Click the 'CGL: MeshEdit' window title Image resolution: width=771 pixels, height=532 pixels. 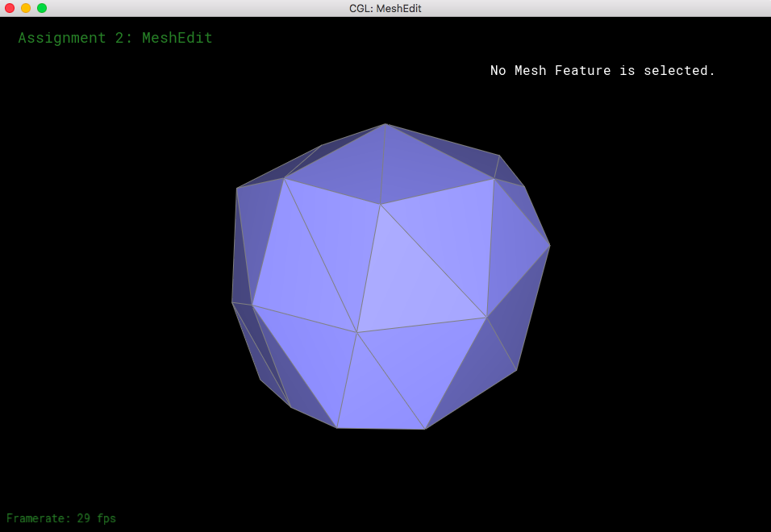(x=385, y=8)
